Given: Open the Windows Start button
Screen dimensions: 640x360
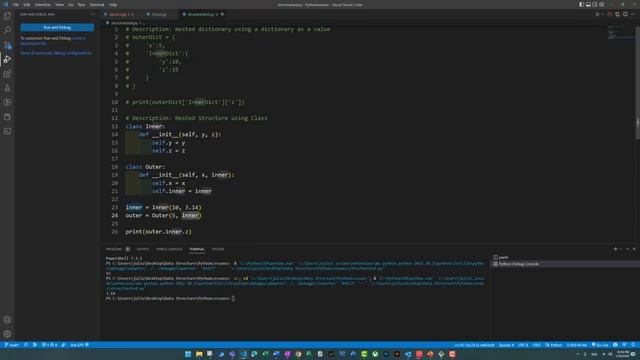Looking at the screenshot, I should [188, 354].
